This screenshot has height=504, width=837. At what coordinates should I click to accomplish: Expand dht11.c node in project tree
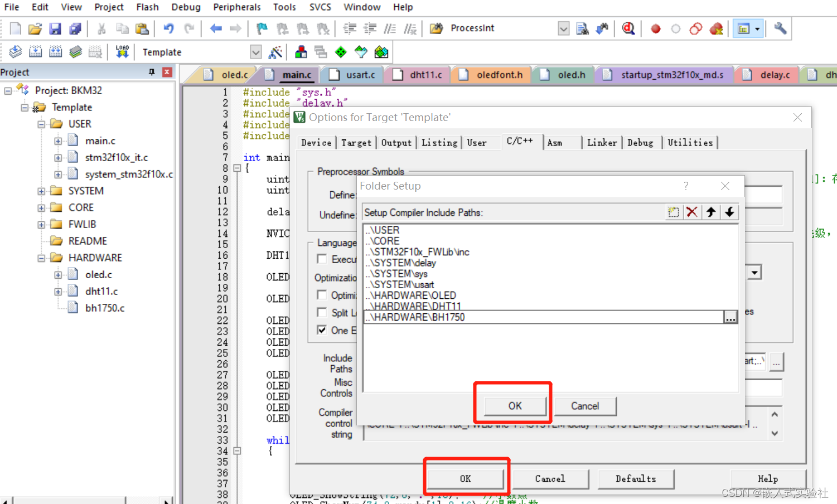[58, 292]
